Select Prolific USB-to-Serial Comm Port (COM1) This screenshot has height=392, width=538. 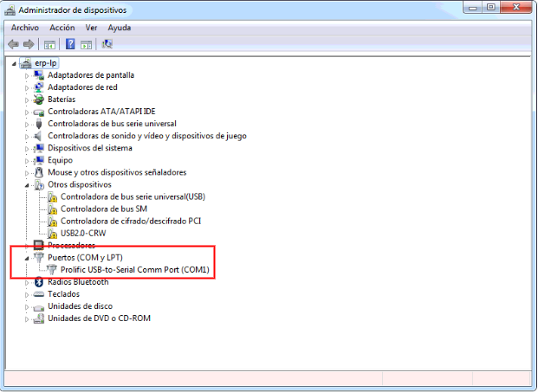pyautogui.click(x=135, y=270)
